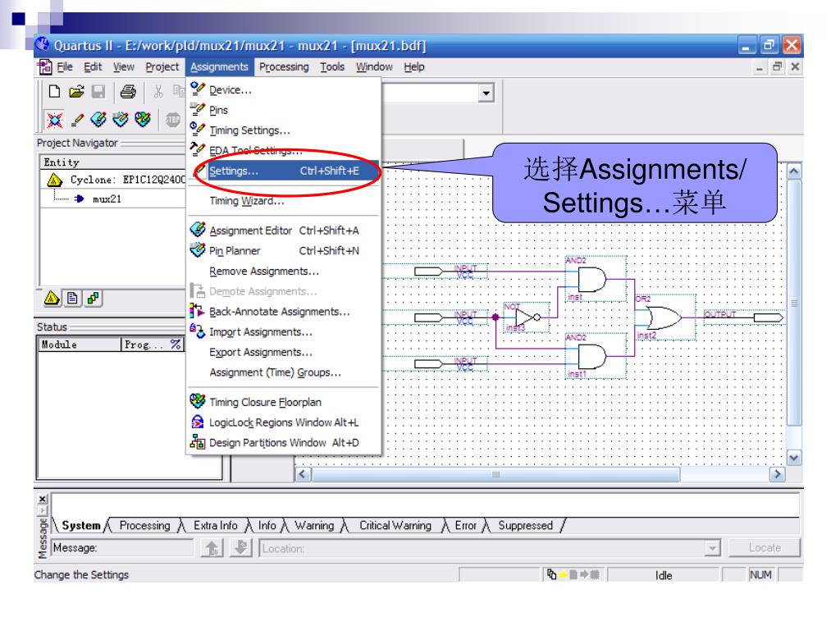The width and height of the screenshot is (840, 630).
Task: Click the New file toolbar icon
Action: pos(54,92)
